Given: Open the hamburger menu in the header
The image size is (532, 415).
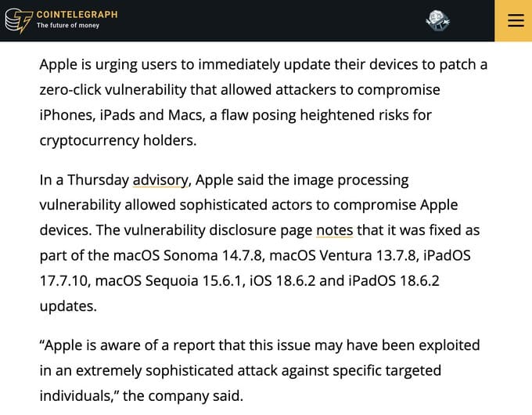Looking at the screenshot, I should click(x=513, y=20).
